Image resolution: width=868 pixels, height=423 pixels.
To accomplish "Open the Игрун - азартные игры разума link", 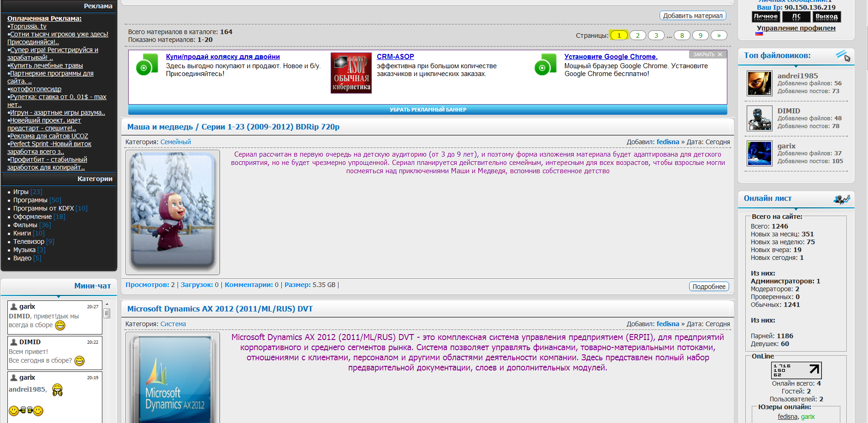I will click(x=58, y=112).
